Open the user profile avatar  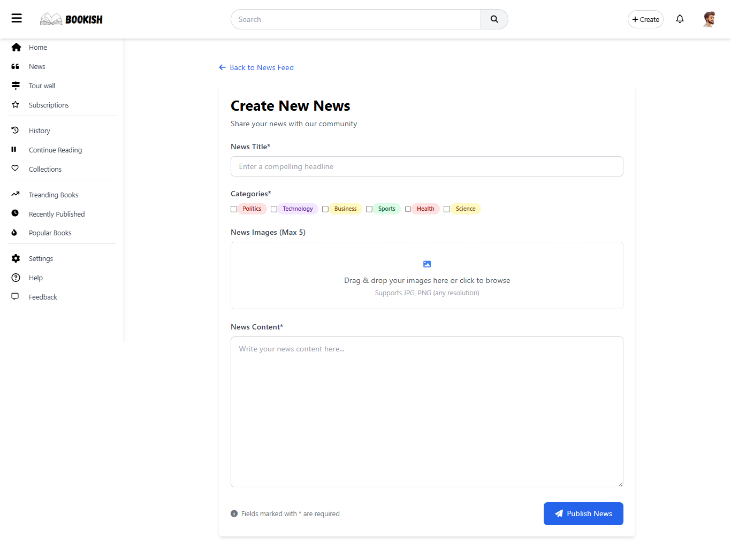[709, 19]
